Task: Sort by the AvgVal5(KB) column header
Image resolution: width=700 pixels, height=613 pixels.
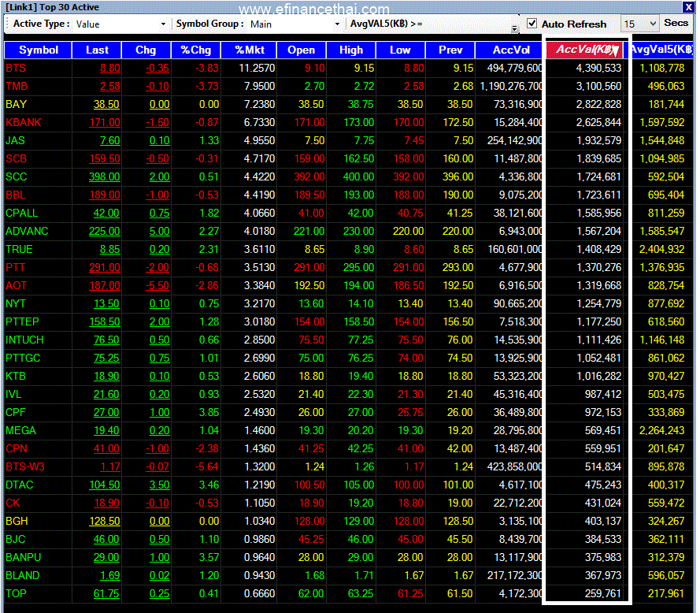Action: [661, 50]
